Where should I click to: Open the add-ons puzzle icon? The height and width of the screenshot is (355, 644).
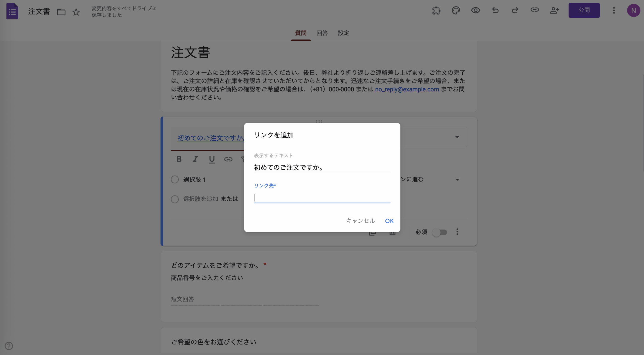(436, 11)
